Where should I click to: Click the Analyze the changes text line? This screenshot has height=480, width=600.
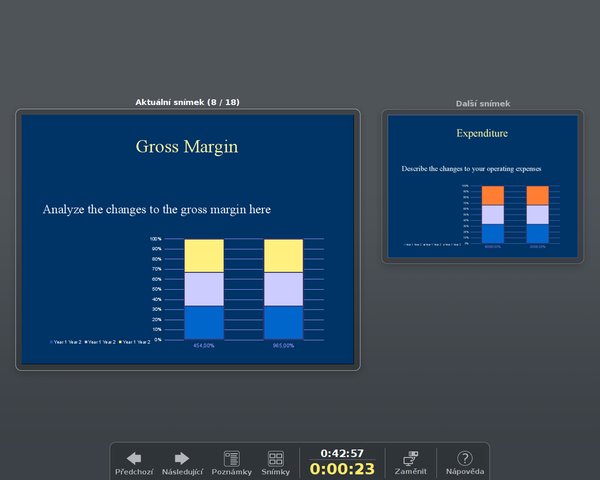coord(157,209)
